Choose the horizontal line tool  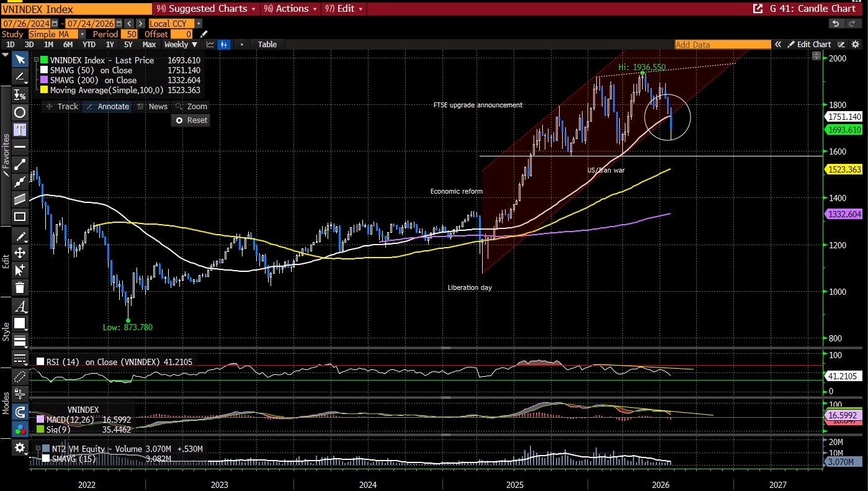pyautogui.click(x=20, y=147)
